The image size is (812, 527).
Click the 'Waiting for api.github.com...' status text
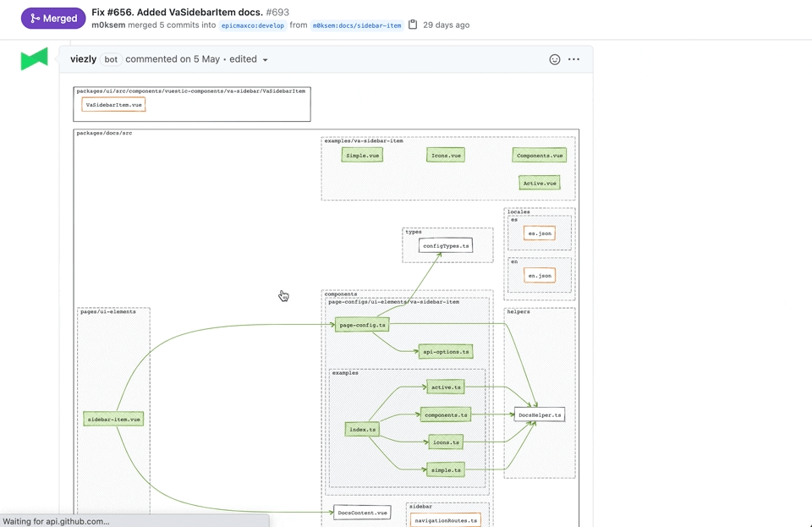56,521
